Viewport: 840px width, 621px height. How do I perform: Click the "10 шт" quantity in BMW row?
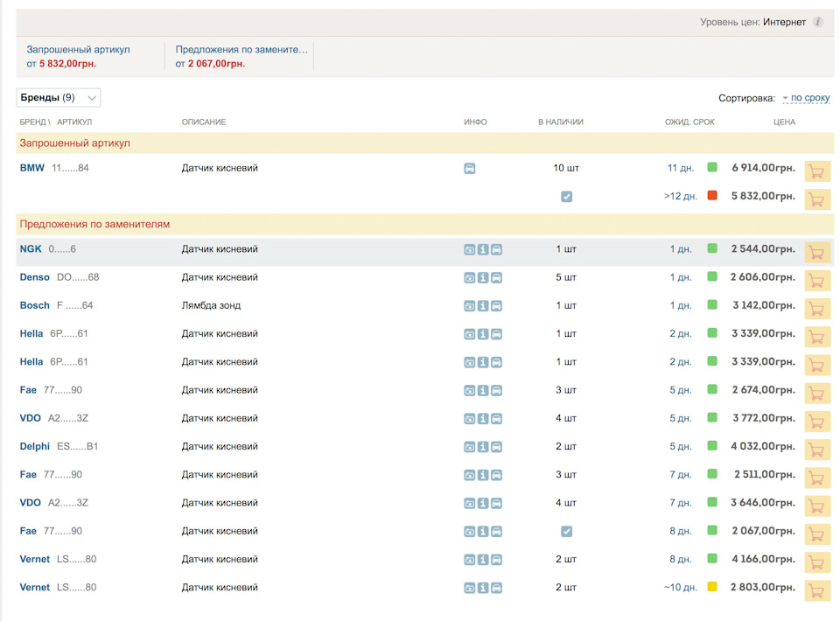point(566,168)
